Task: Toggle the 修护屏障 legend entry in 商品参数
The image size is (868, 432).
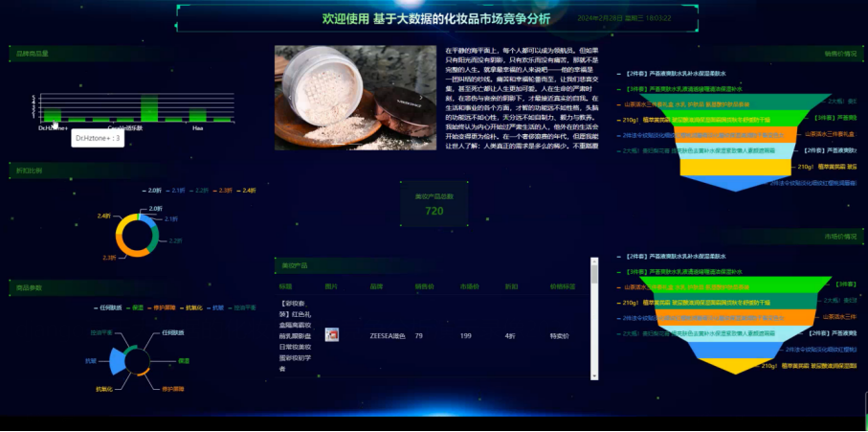Action: point(161,307)
